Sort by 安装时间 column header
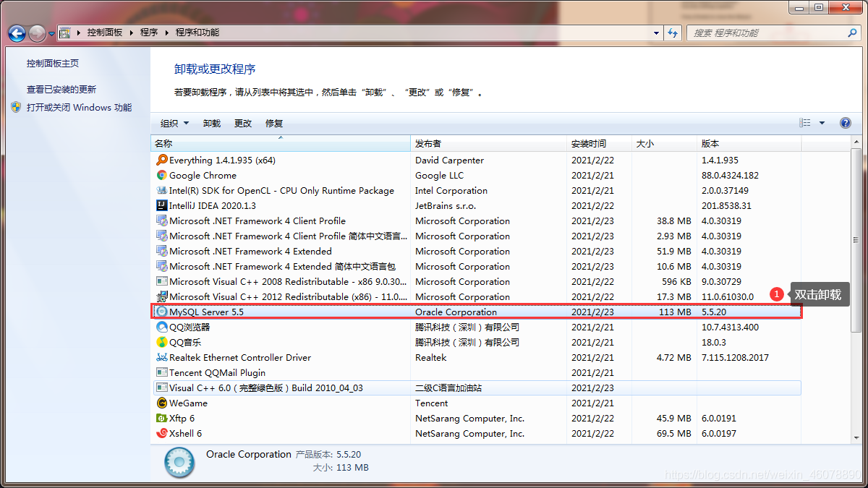 [600, 144]
